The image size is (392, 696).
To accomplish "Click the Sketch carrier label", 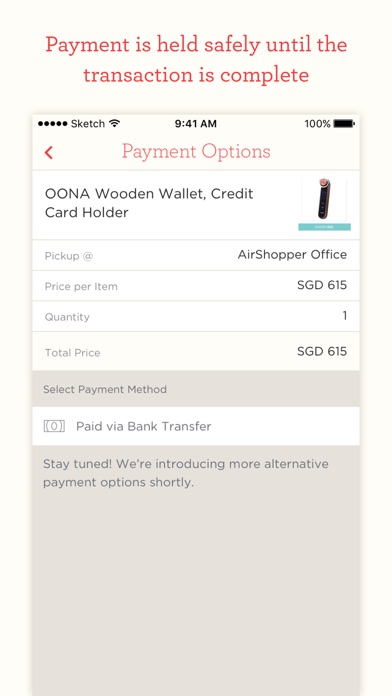I will (x=87, y=123).
